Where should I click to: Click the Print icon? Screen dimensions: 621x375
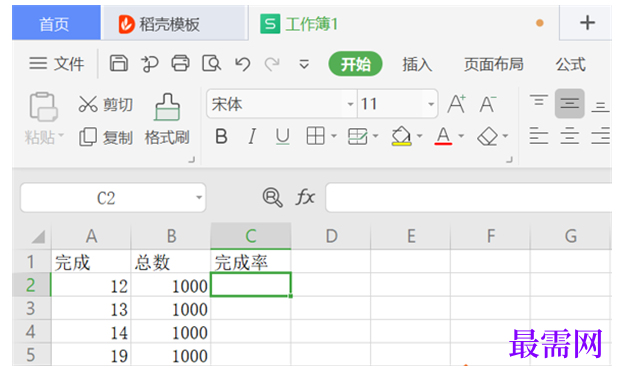[180, 63]
